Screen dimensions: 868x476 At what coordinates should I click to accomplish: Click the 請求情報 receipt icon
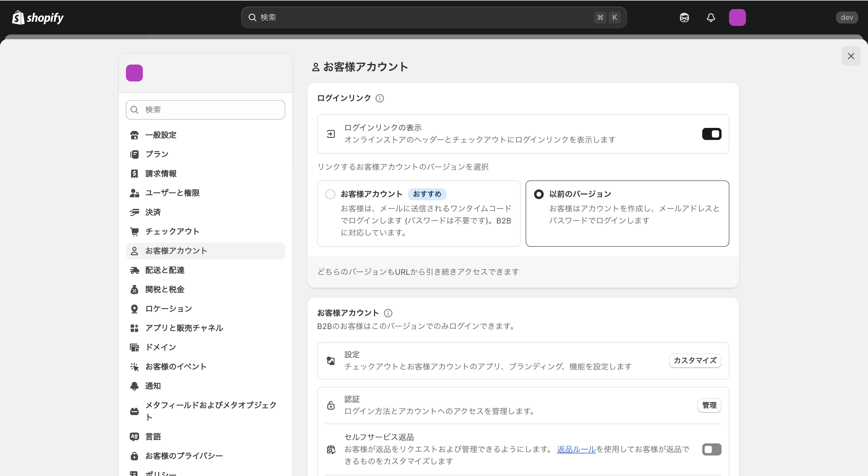click(134, 174)
